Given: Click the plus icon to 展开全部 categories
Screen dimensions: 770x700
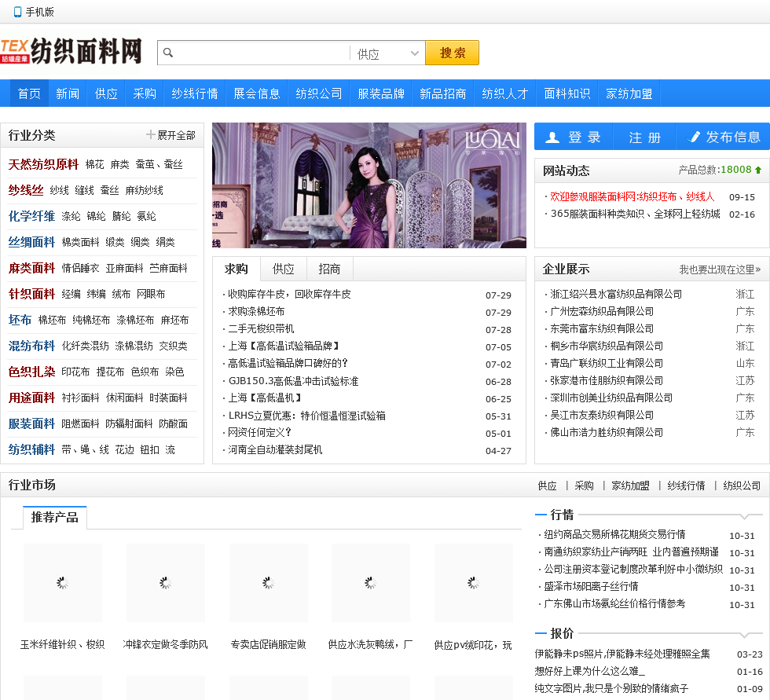Looking at the screenshot, I should click(150, 135).
